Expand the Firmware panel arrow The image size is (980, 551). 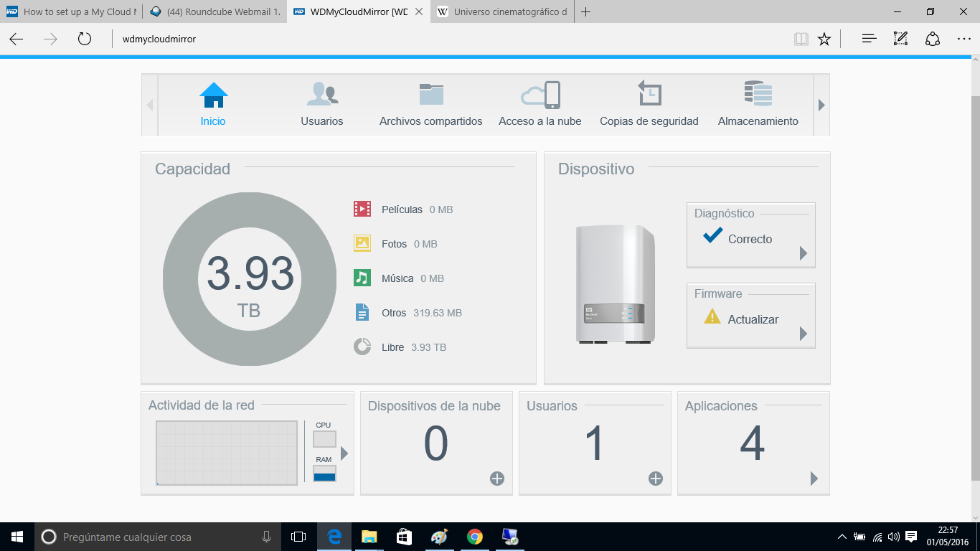click(804, 334)
